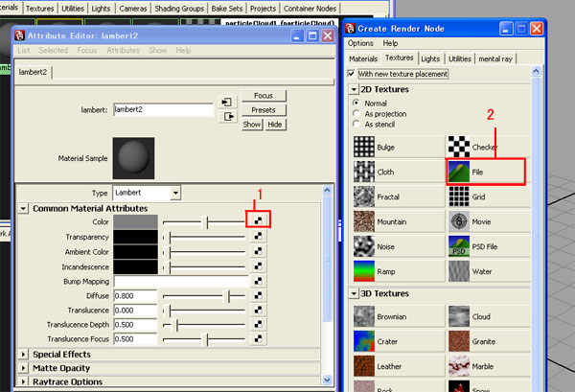Switch to the mental ray tab
The height and width of the screenshot is (392, 575).
[495, 58]
